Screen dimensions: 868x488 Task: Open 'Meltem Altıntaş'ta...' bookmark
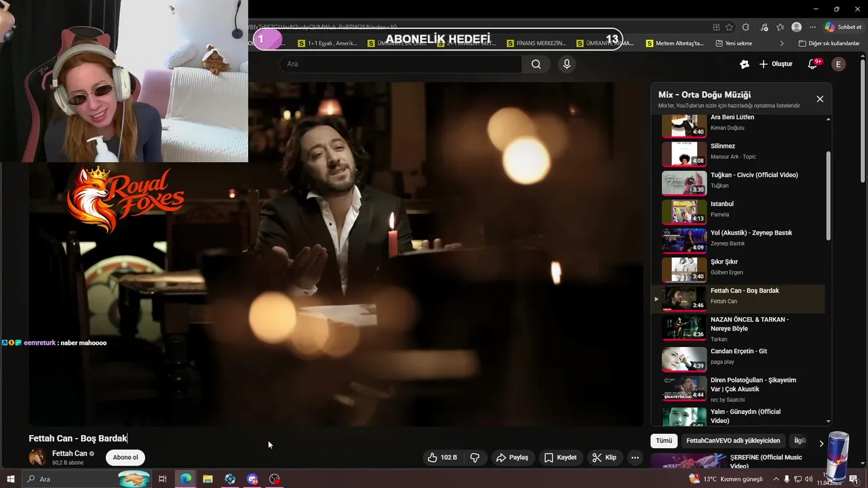(x=674, y=43)
